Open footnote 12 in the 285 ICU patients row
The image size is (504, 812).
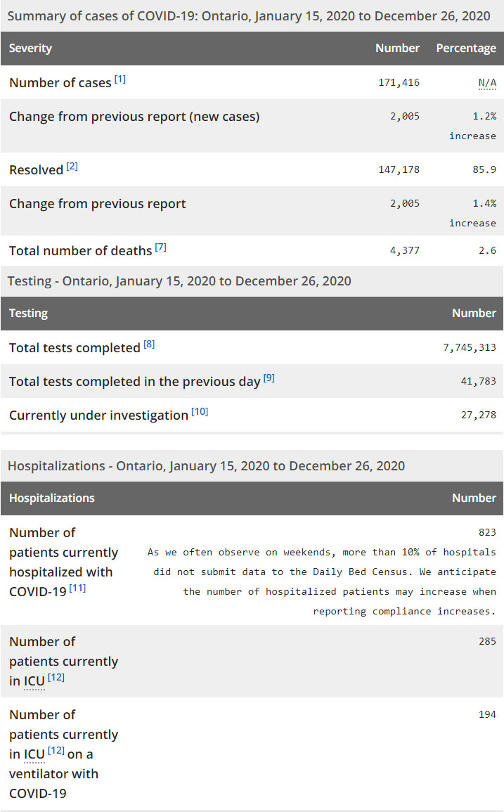(56, 678)
